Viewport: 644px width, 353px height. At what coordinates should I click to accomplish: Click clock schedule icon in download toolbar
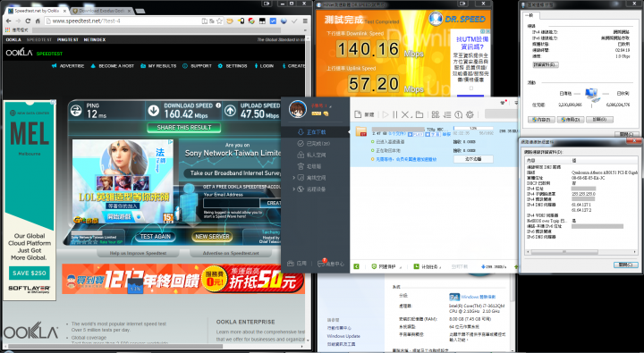[458, 114]
